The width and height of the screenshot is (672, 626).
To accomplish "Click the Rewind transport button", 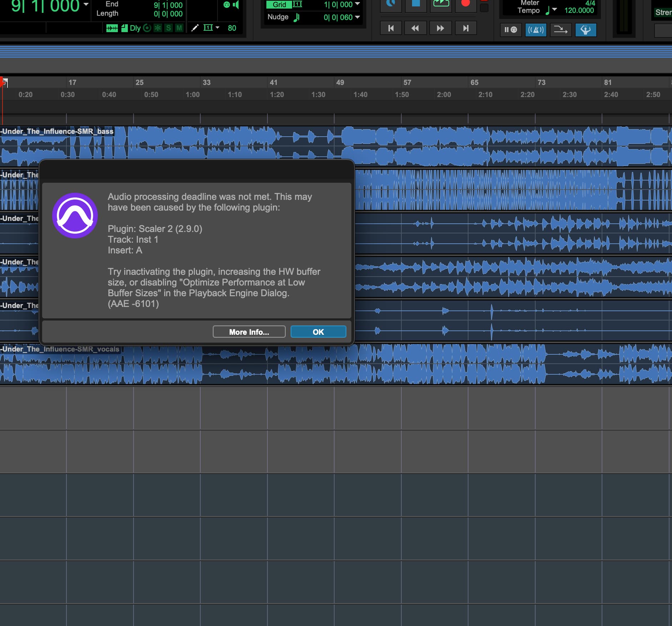I will 415,28.
